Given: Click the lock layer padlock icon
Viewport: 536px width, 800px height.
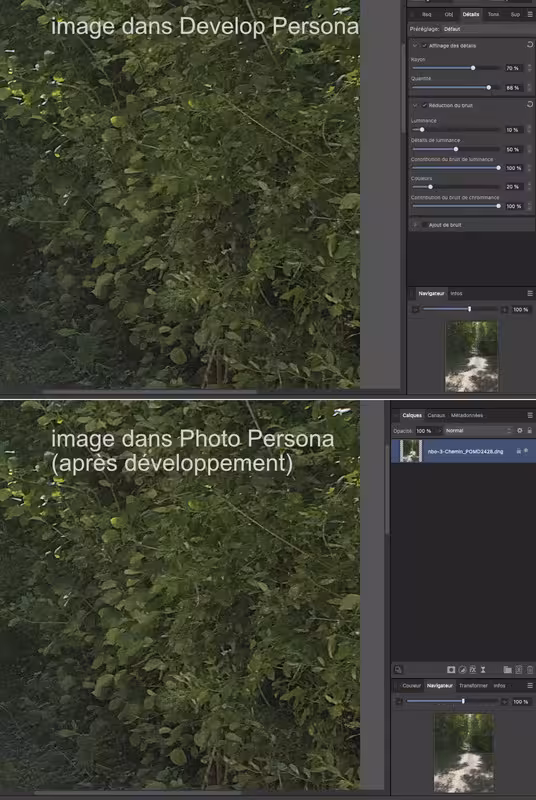Looking at the screenshot, I should [530, 431].
